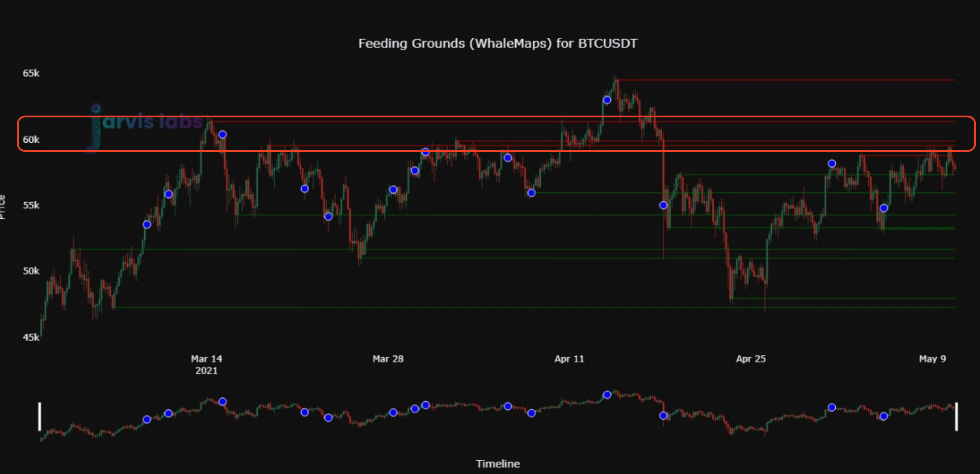This screenshot has width=980, height=474.
Task: Click the Apr 11 date axis label
Action: coord(569,359)
